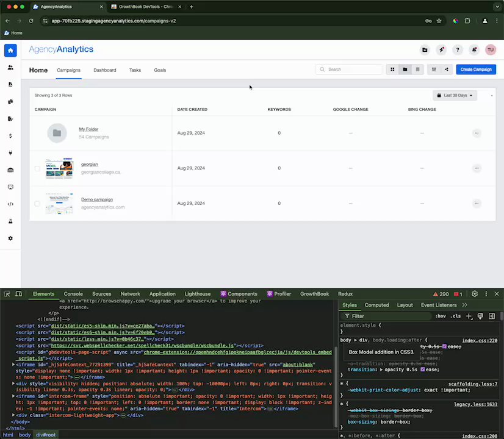Tick the checkbox for the Demo campaign row
This screenshot has width=504, height=439.
(x=37, y=204)
